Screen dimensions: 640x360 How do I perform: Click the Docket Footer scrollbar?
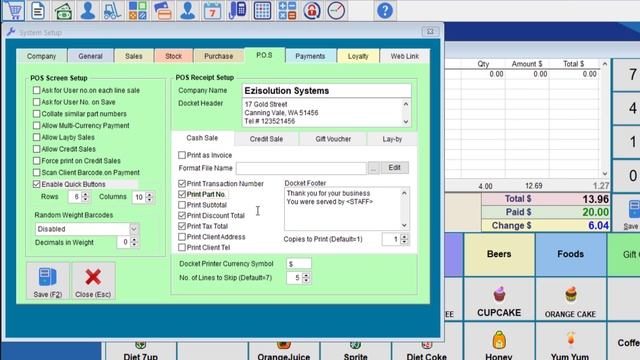click(x=404, y=209)
